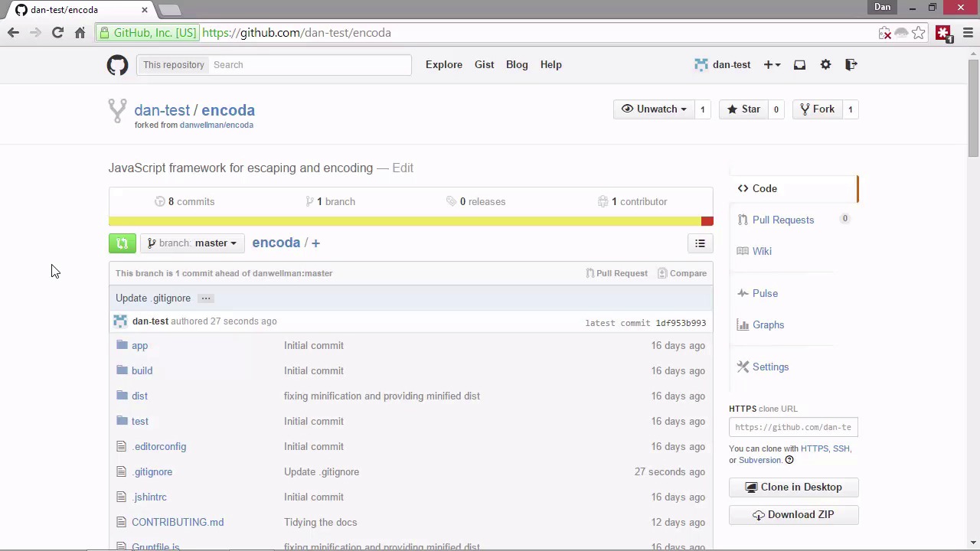
Task: Open the Unwatch dropdown
Action: pos(654,109)
